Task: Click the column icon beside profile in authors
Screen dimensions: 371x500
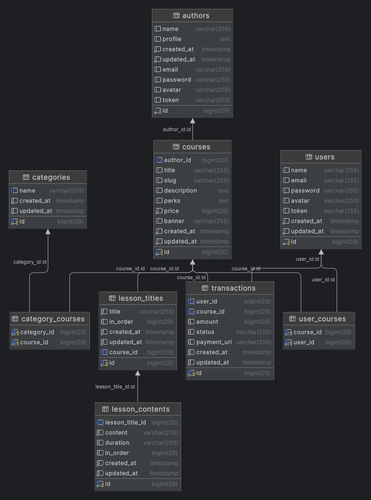Action: click(x=158, y=39)
